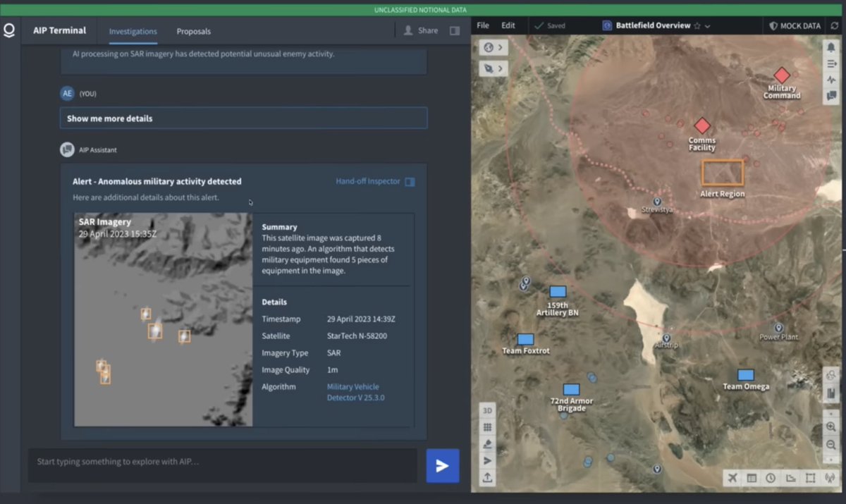Click the Power Plant location pin
The height and width of the screenshot is (504, 846).
[779, 328]
